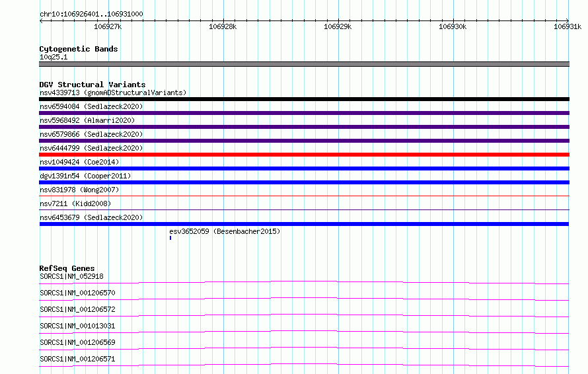Click the red nsv6444799 variant bar

pyautogui.click(x=304, y=155)
